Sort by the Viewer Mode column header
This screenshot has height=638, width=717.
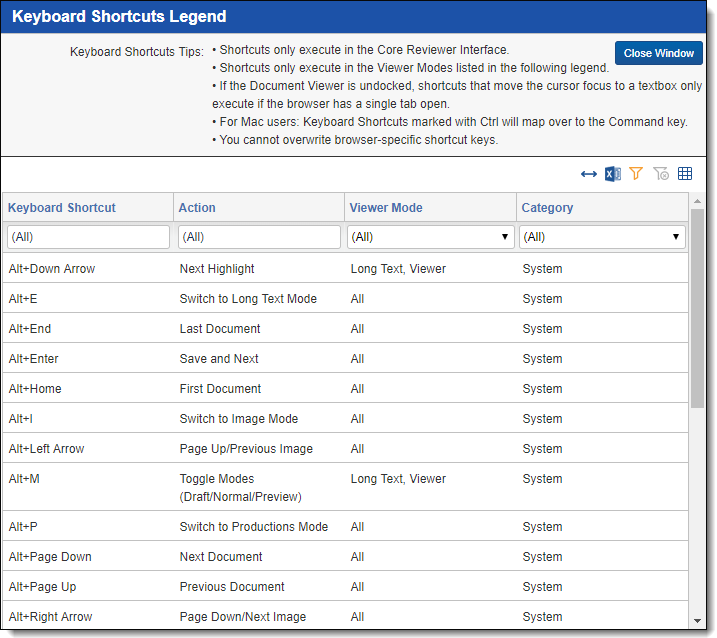point(386,208)
